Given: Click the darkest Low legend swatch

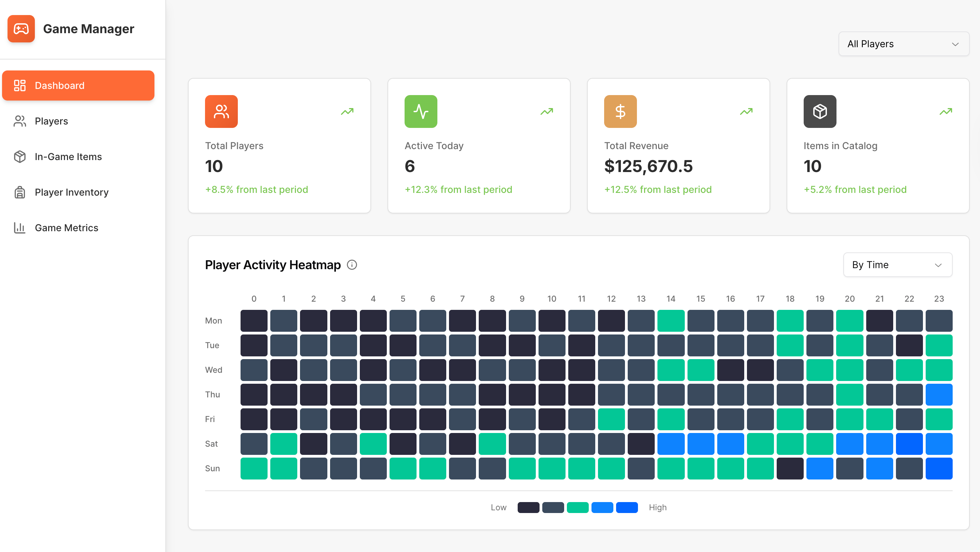Looking at the screenshot, I should [x=528, y=508].
